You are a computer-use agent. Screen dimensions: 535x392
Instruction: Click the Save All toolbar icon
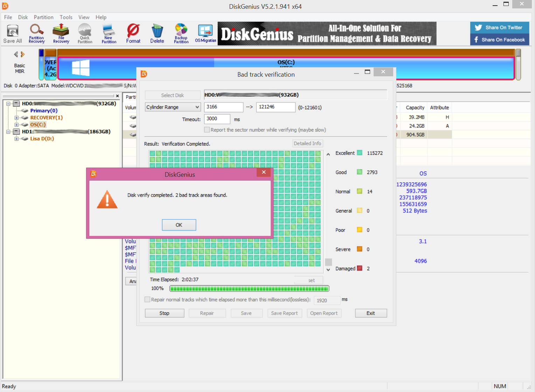[13, 34]
